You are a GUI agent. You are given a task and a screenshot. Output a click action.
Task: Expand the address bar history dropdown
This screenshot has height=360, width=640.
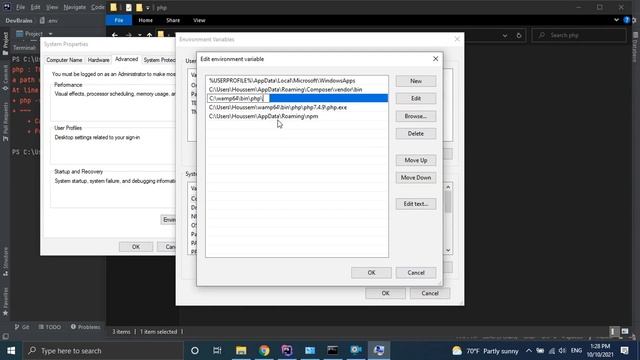tap(505, 36)
